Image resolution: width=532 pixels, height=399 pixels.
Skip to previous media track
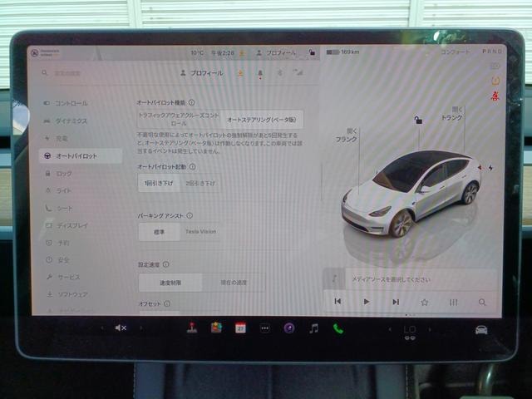(337, 301)
